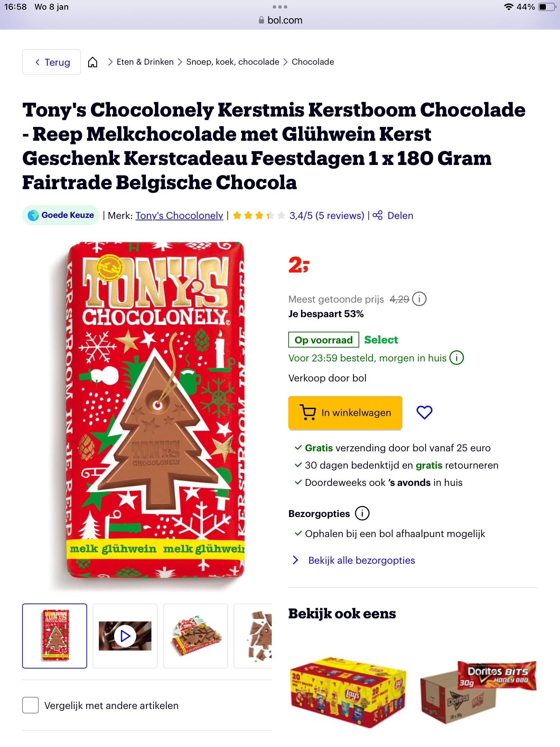This screenshot has height=747, width=560.
Task: Go to 'Chocolade' category in the breadcrumb
Action: pos(312,62)
